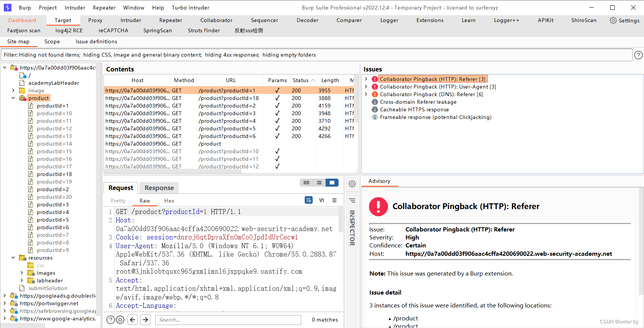Select the /product?productId=18 row in contents
Image resolution: width=644 pixels, height=328 pixels.
pyautogui.click(x=229, y=98)
